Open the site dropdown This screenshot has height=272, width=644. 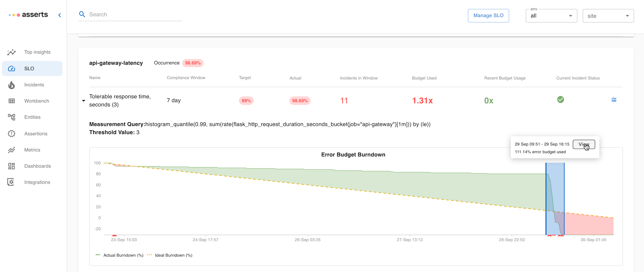[608, 16]
